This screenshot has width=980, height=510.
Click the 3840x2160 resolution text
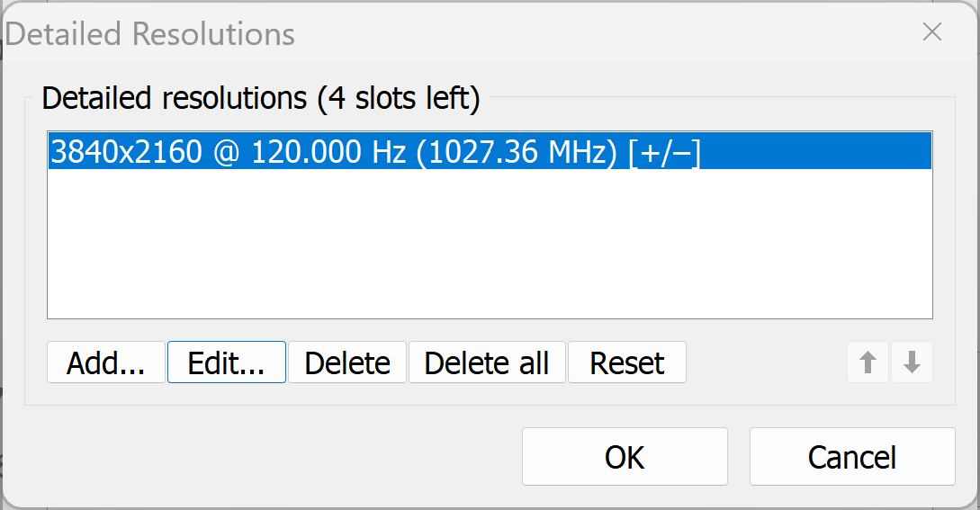point(126,152)
